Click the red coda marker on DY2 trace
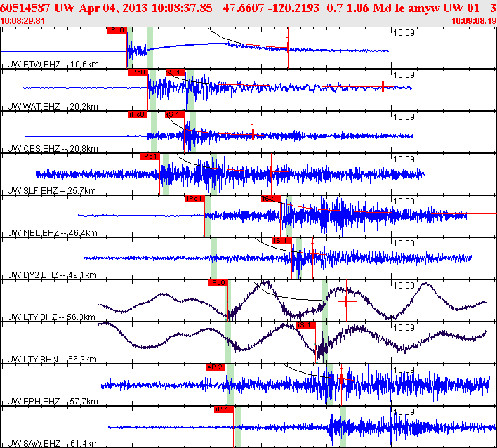 [312, 254]
